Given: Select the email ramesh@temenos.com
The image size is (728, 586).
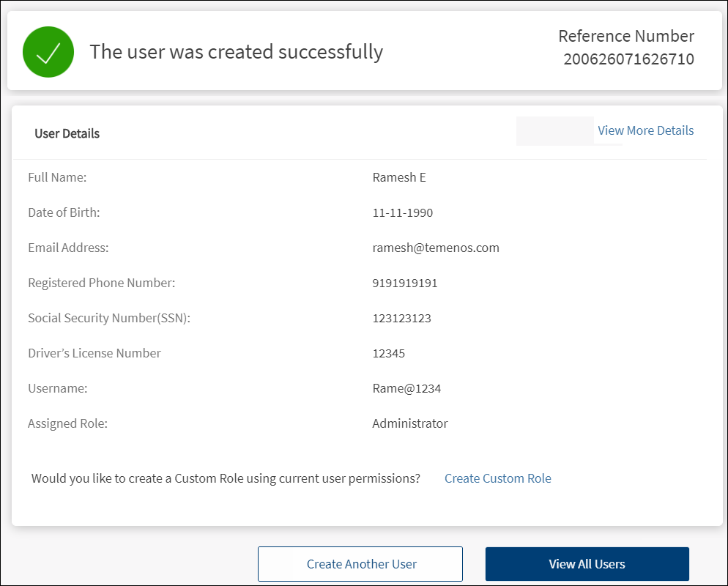Looking at the screenshot, I should 435,248.
